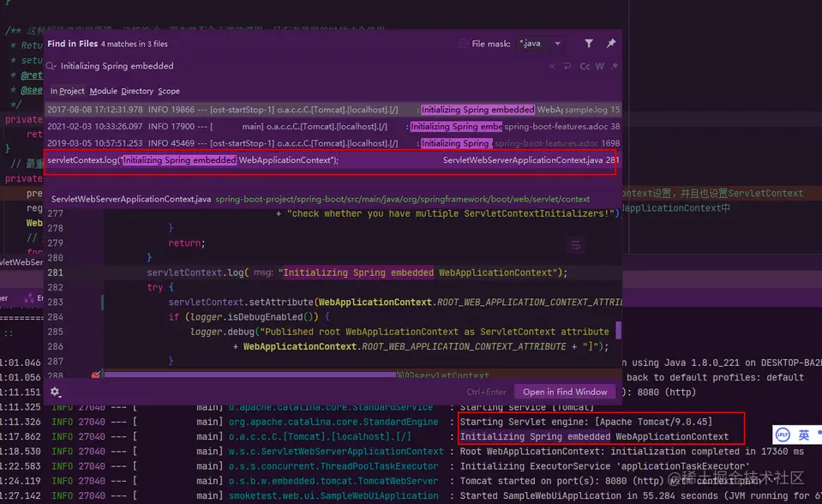Open the filter search results funnel icon

pos(589,44)
